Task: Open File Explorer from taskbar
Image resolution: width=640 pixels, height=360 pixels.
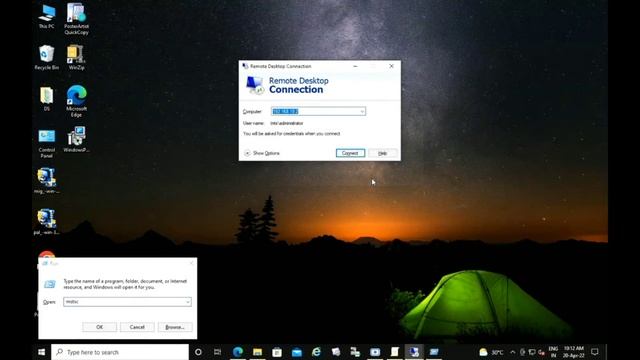Action: [257, 352]
